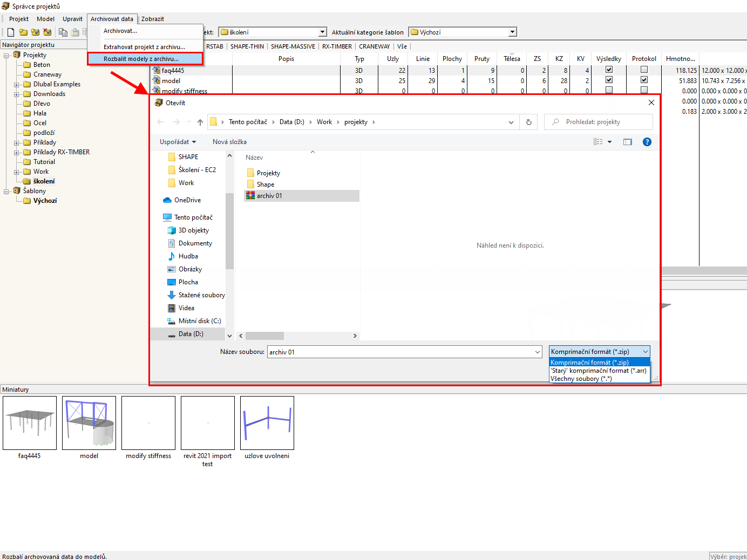This screenshot has height=560, width=747.
Task: Select Videa in the dialog sidebar
Action: click(181, 308)
